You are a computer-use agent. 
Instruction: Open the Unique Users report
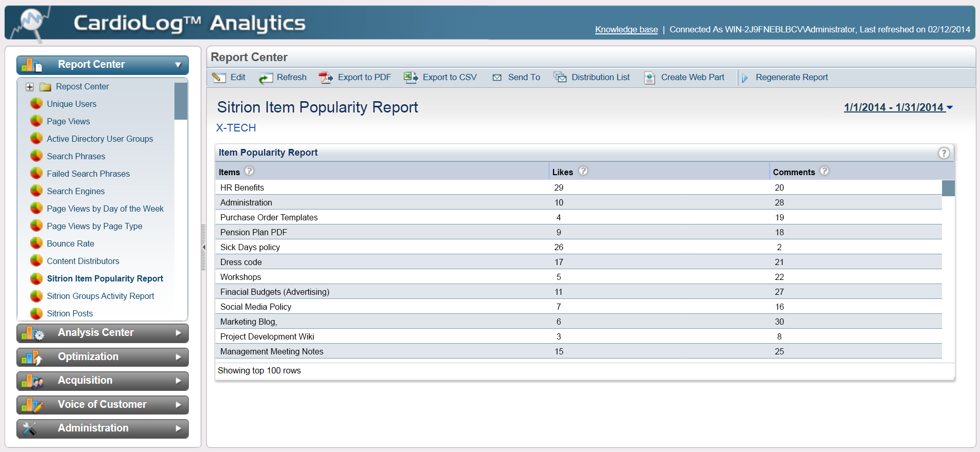[71, 104]
